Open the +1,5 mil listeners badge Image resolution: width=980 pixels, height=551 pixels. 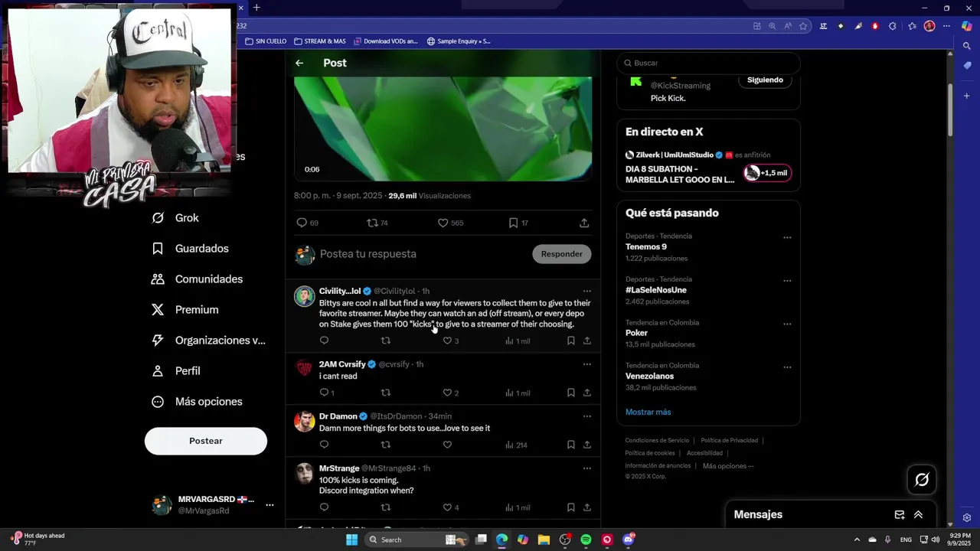[x=767, y=173]
